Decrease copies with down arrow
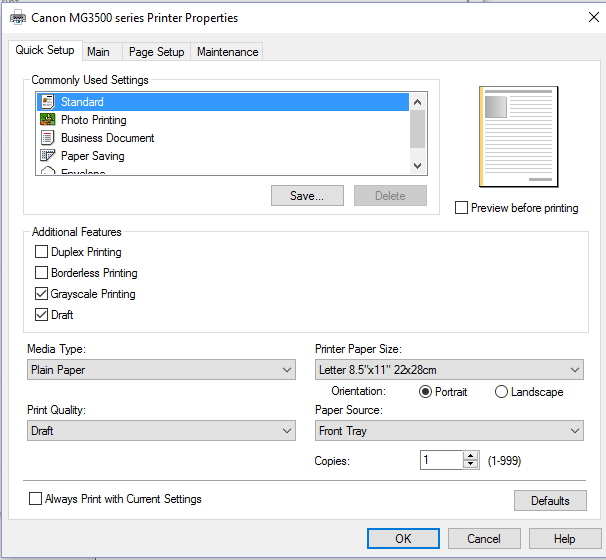The height and width of the screenshot is (560, 606). 470,464
